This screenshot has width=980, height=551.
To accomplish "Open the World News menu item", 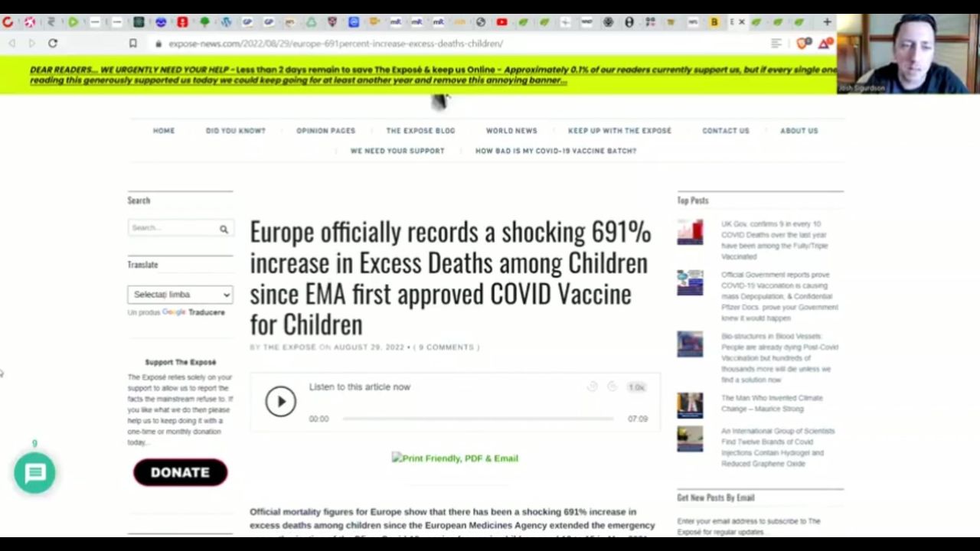I will 511,131.
